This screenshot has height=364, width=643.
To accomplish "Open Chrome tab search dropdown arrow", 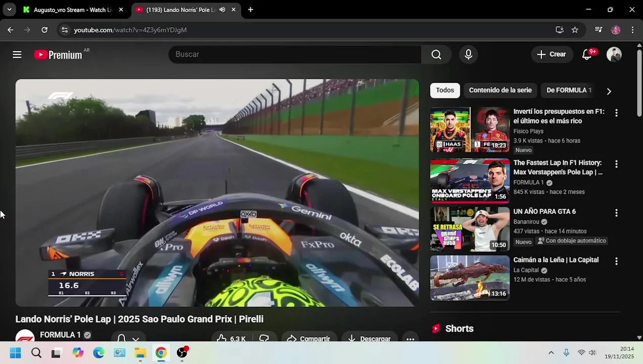I will coord(9,10).
